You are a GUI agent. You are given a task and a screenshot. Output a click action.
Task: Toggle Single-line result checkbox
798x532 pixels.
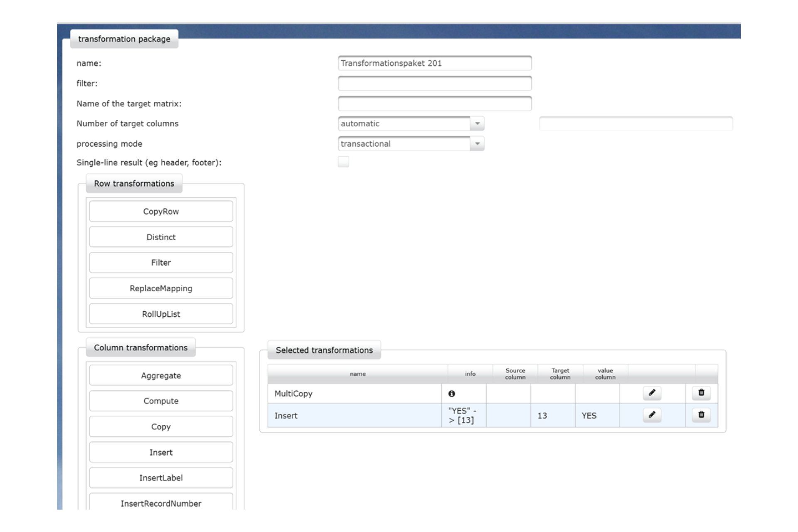coord(343,162)
